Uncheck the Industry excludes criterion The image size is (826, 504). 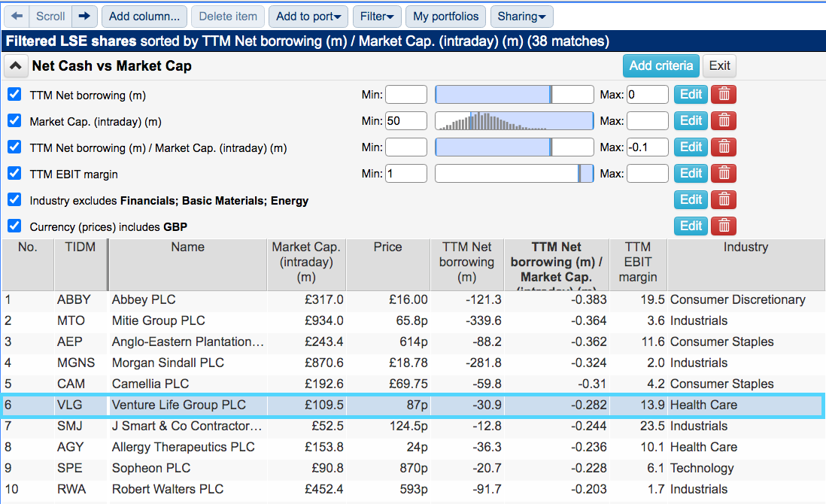pos(14,200)
